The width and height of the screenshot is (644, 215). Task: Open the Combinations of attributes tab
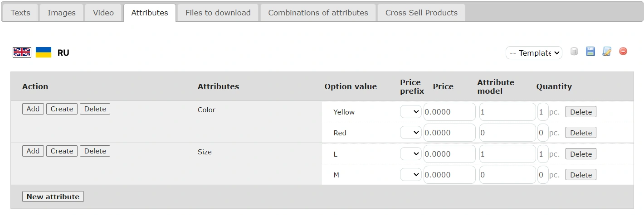click(x=318, y=13)
